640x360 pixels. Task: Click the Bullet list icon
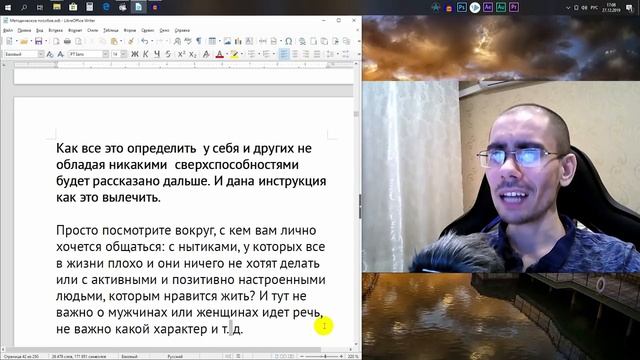[251, 54]
